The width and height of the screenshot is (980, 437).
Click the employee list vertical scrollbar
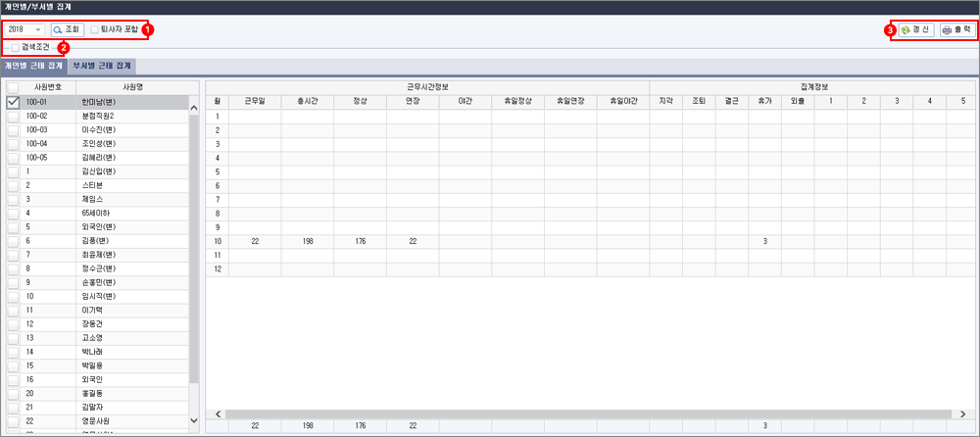[x=192, y=255]
